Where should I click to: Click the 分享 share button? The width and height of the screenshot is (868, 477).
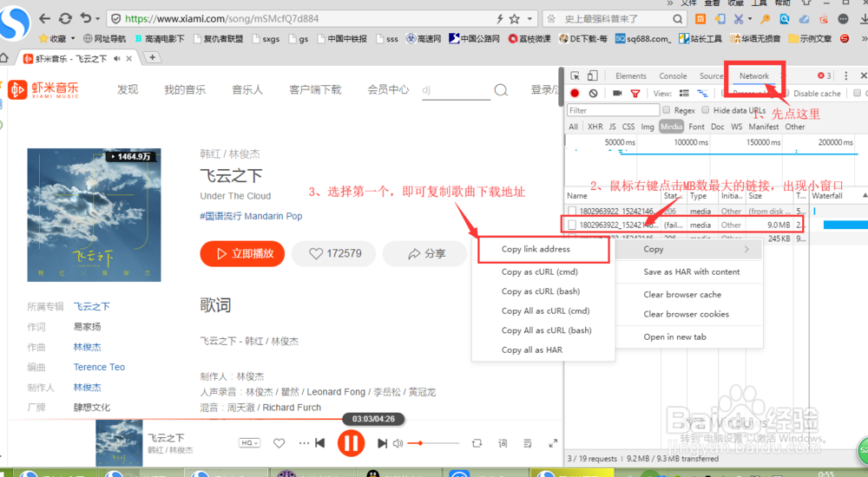(425, 253)
